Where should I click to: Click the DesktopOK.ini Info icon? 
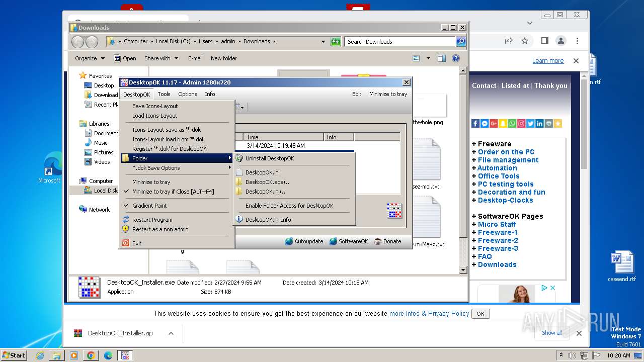[x=239, y=220]
